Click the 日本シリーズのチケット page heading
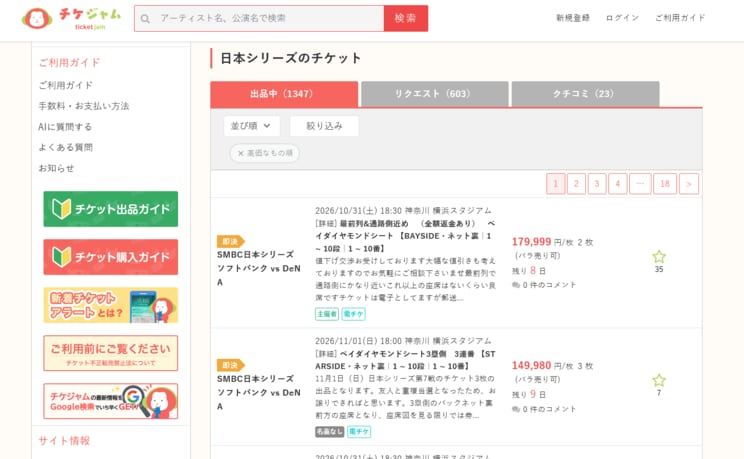This screenshot has height=459, width=744. click(x=290, y=58)
